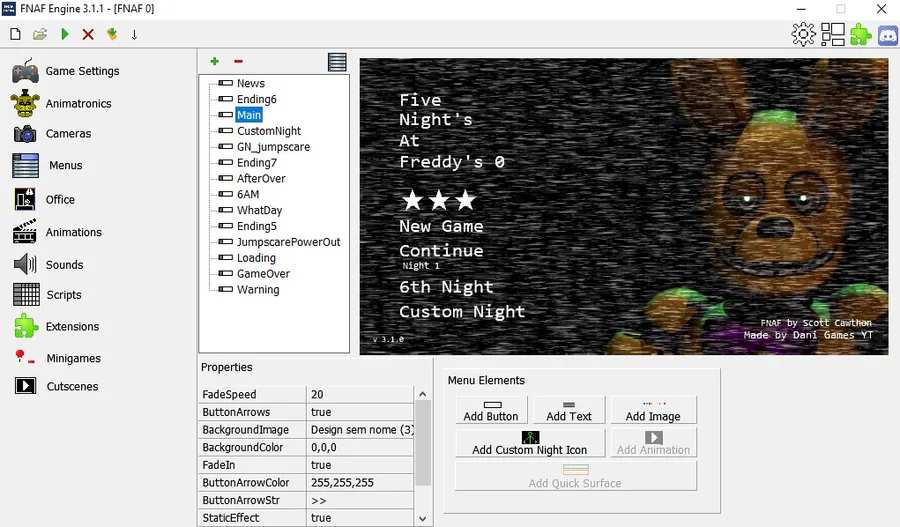Open Scripts grid icon
Screen dimensions: 900x527
pos(26,294)
